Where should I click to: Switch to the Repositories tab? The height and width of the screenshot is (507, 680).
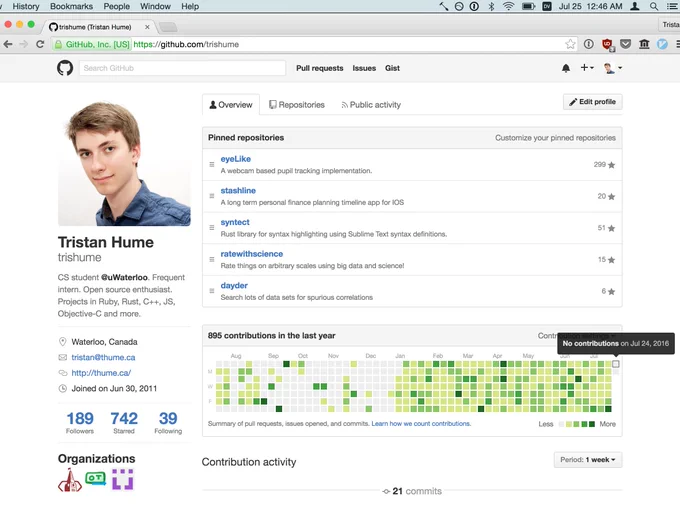[297, 105]
